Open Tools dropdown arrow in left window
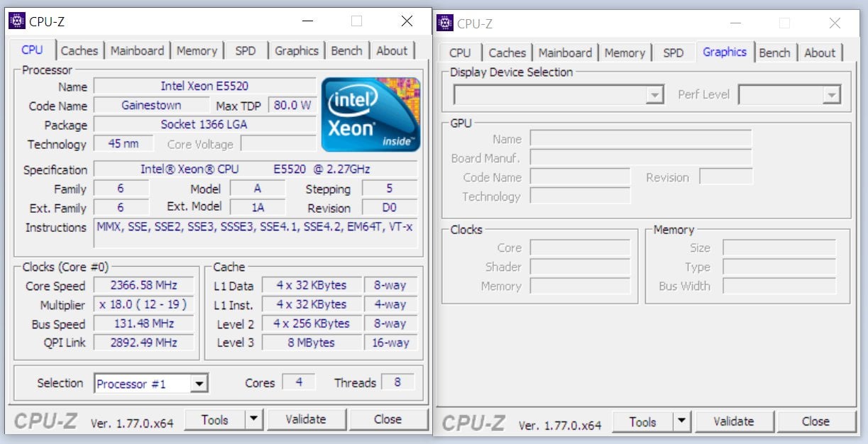868x444 pixels. click(254, 420)
